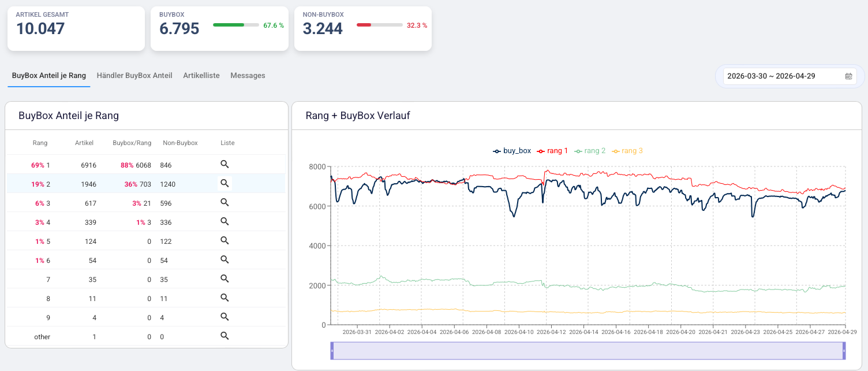The height and width of the screenshot is (371, 868).
Task: Click the date range input 2026-03-30 ~ 2026-04-29
Action: coord(790,76)
